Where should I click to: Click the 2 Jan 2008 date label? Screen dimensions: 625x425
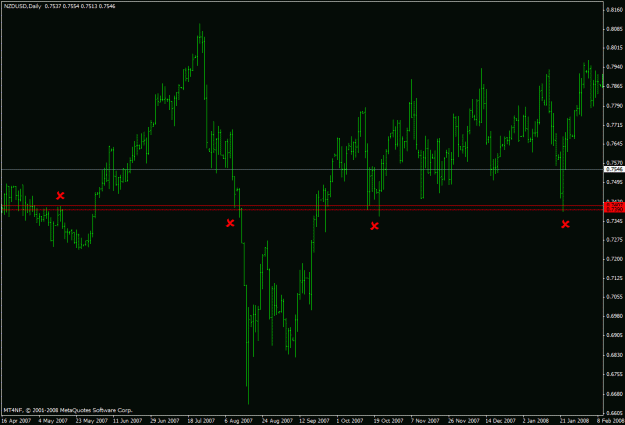[x=536, y=421]
